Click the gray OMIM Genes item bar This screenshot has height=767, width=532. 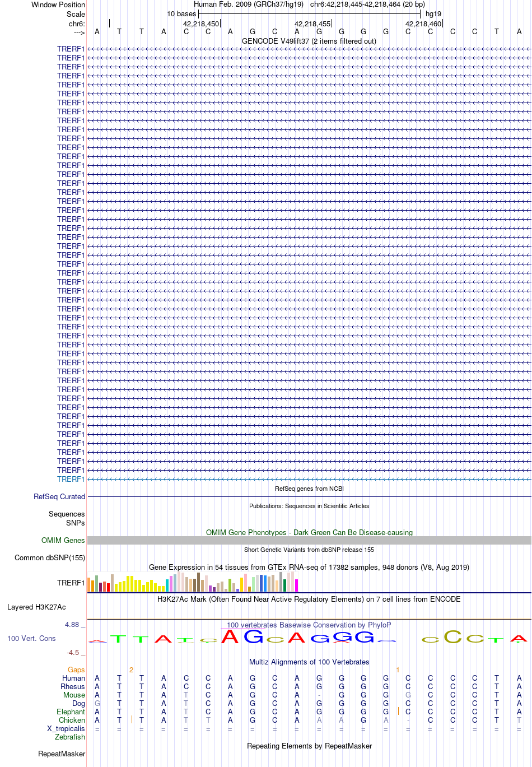click(x=309, y=540)
